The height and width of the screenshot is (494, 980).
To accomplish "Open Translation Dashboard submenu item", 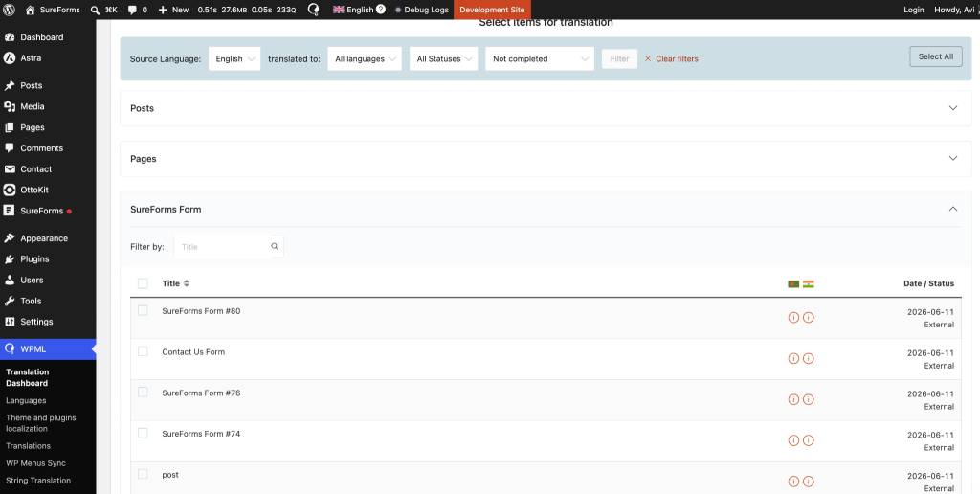I will coord(28,378).
